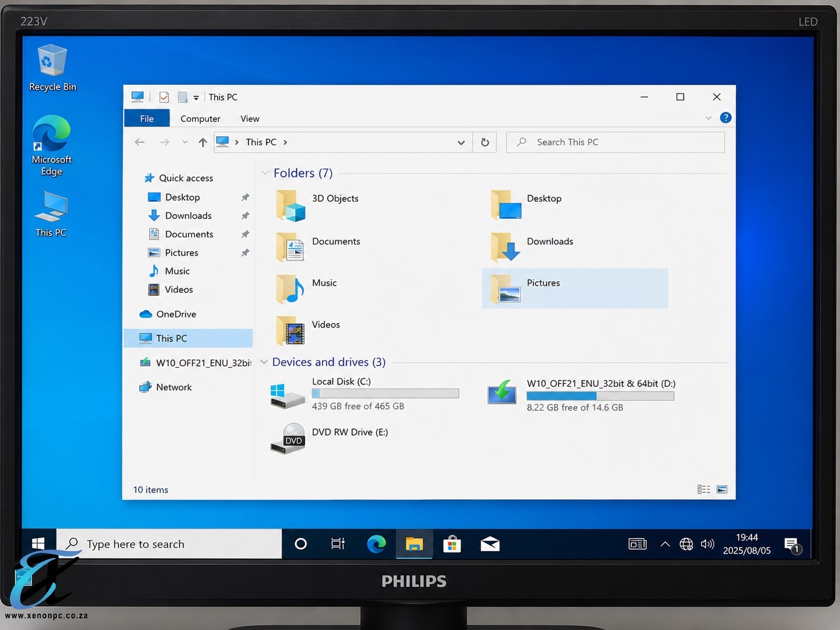This screenshot has width=840, height=630.
Task: Click the Search This PC field
Action: click(615, 142)
